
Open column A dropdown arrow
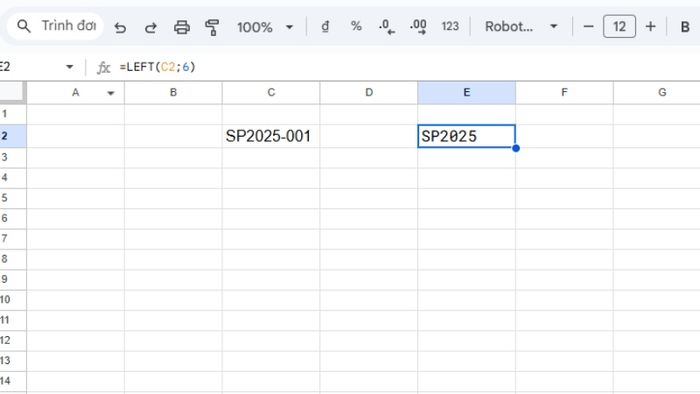click(x=111, y=93)
